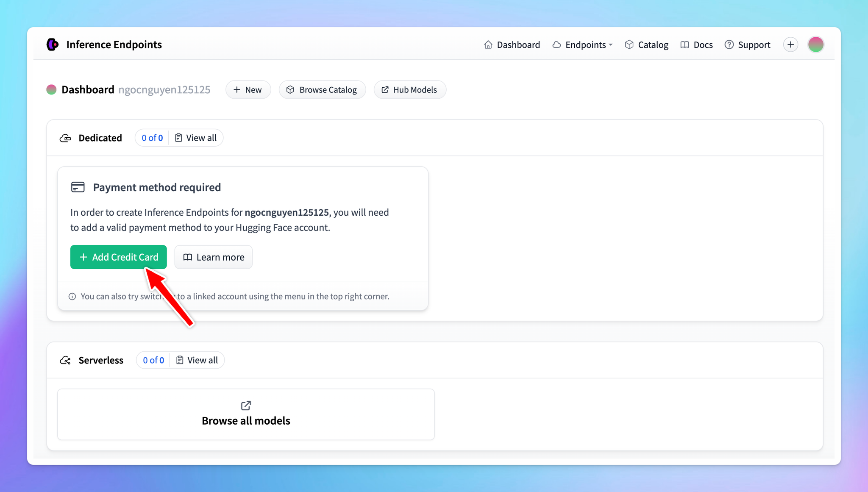Open Browse Catalog button

pyautogui.click(x=322, y=90)
